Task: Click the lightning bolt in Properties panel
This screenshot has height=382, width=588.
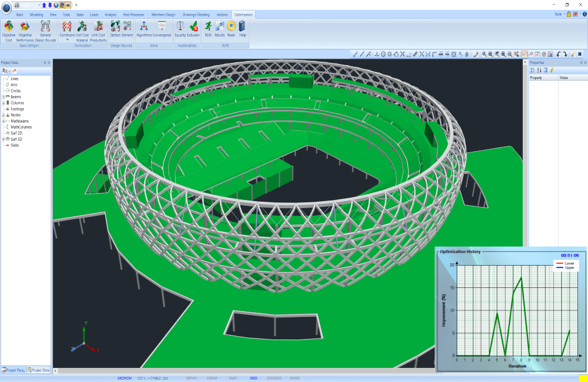Action: (x=551, y=70)
